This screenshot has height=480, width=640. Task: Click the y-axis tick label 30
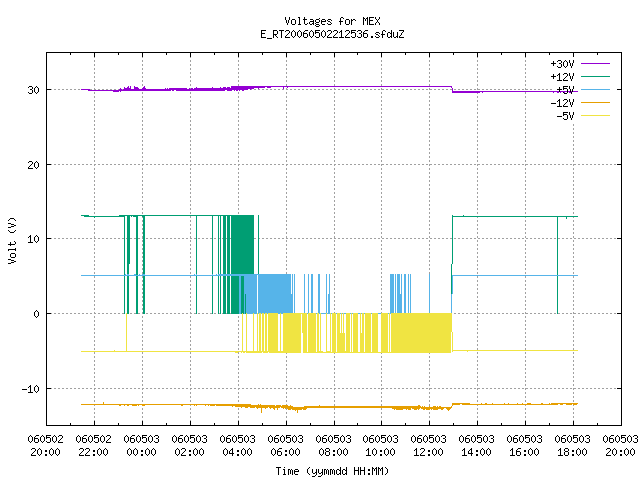[33, 90]
